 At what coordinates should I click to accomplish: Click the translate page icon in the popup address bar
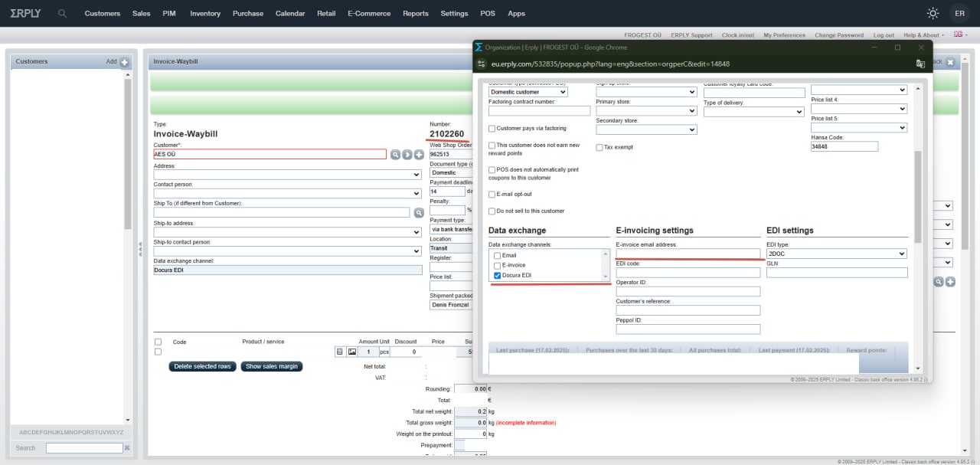coord(920,64)
